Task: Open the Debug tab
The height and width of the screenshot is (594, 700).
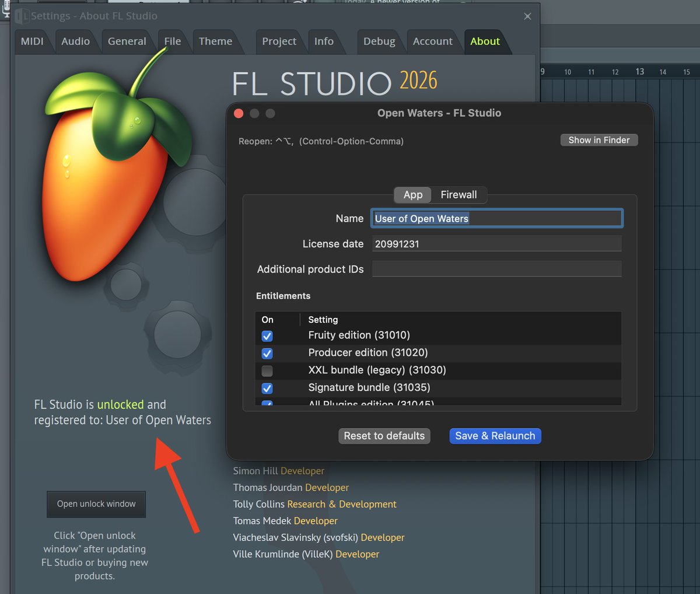Action: pos(379,41)
